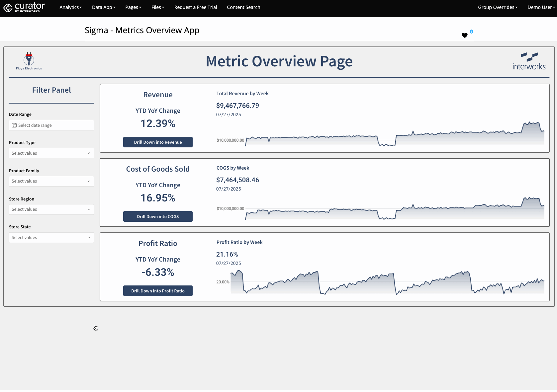Expand the Product Family dropdown
Viewport: 557px width, 392px height.
[51, 181]
